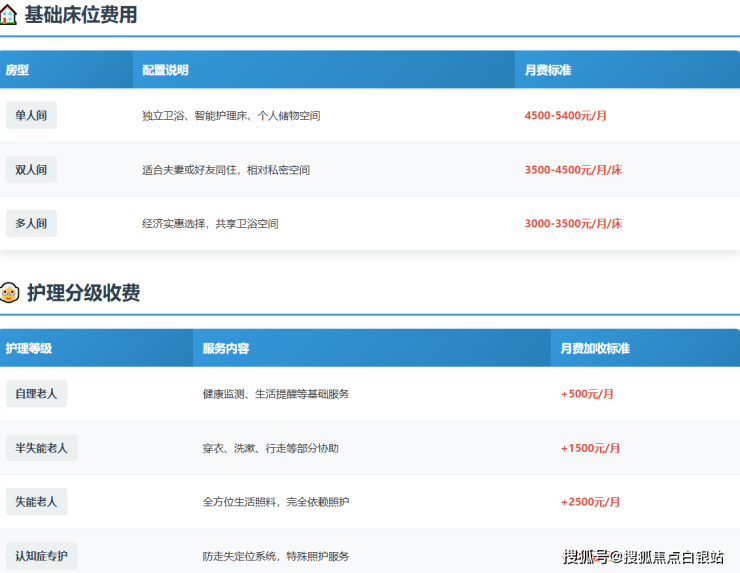Click the 护理等级 column header

(29, 348)
